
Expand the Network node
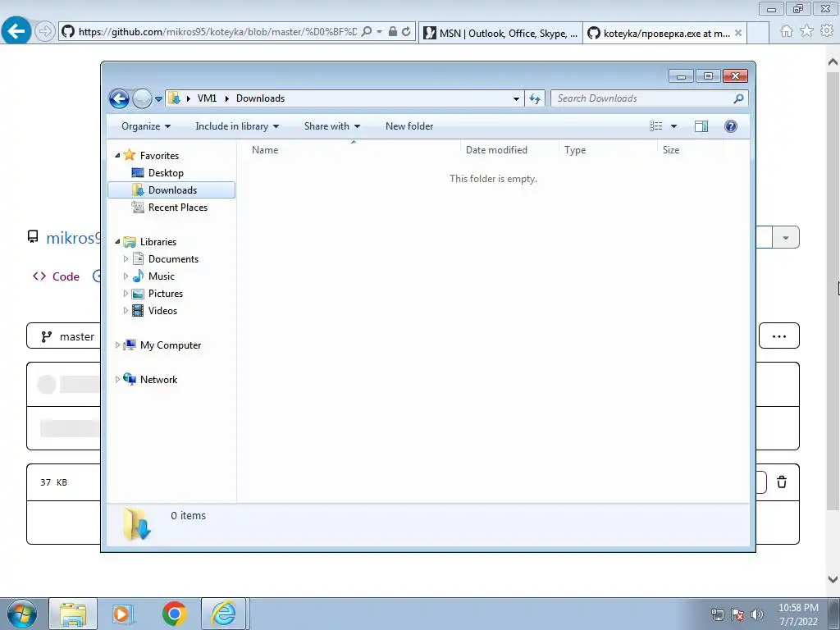click(117, 379)
